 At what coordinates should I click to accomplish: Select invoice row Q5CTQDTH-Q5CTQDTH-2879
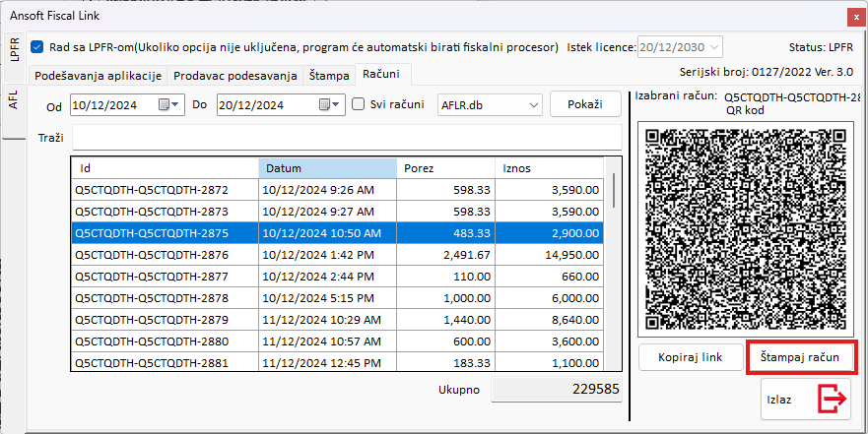[338, 320]
